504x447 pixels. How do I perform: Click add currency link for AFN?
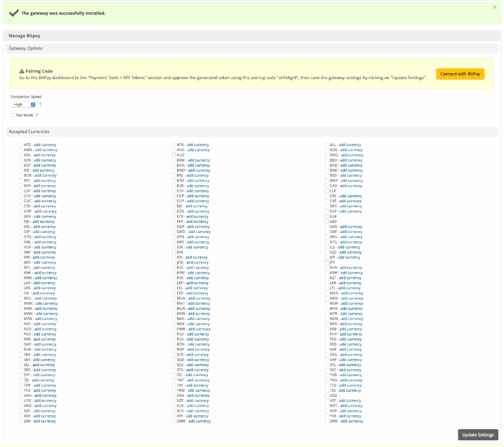pos(198,145)
